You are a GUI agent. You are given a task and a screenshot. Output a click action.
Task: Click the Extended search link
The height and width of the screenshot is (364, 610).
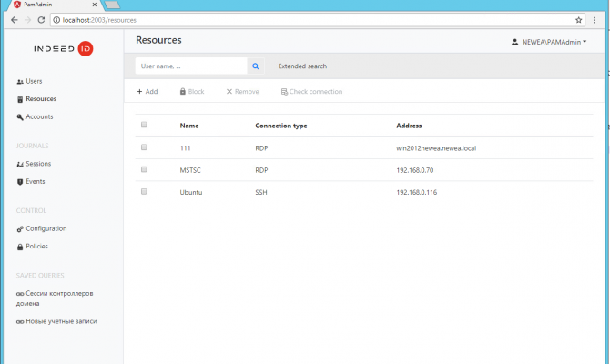[302, 66]
